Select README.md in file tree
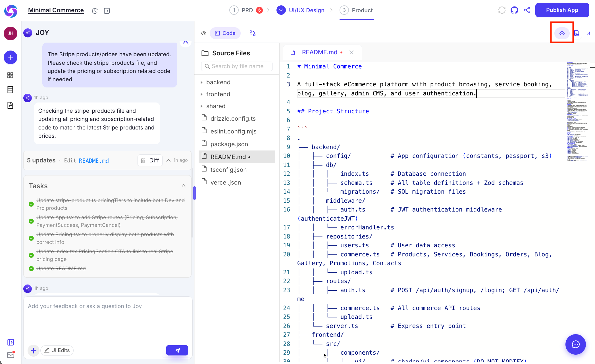Viewport: 595px width, 364px height. (237, 157)
